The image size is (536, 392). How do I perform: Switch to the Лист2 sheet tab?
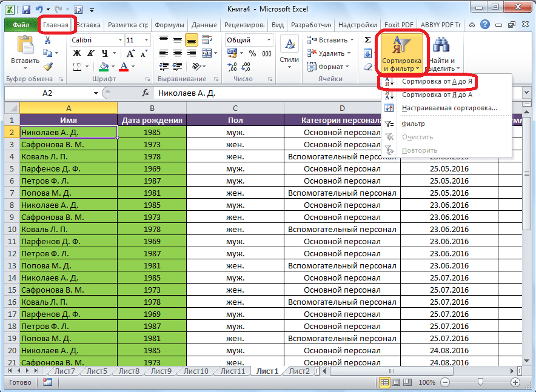tap(299, 371)
